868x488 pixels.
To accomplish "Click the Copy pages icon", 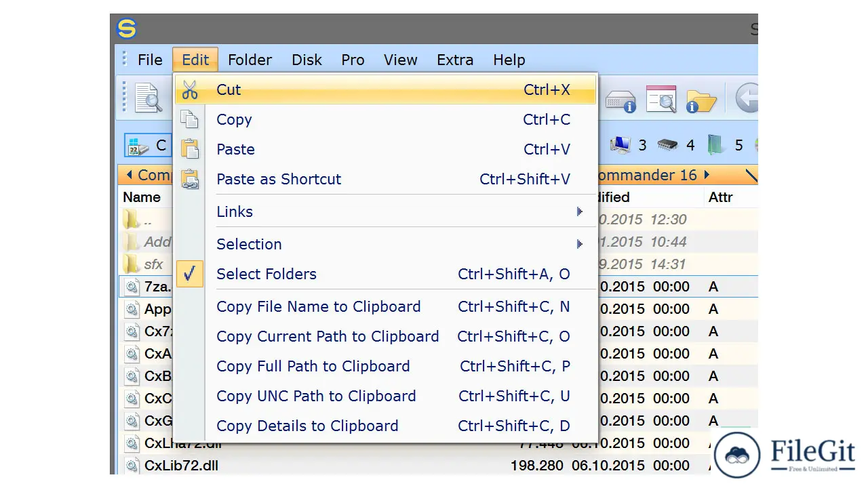I will pos(190,119).
